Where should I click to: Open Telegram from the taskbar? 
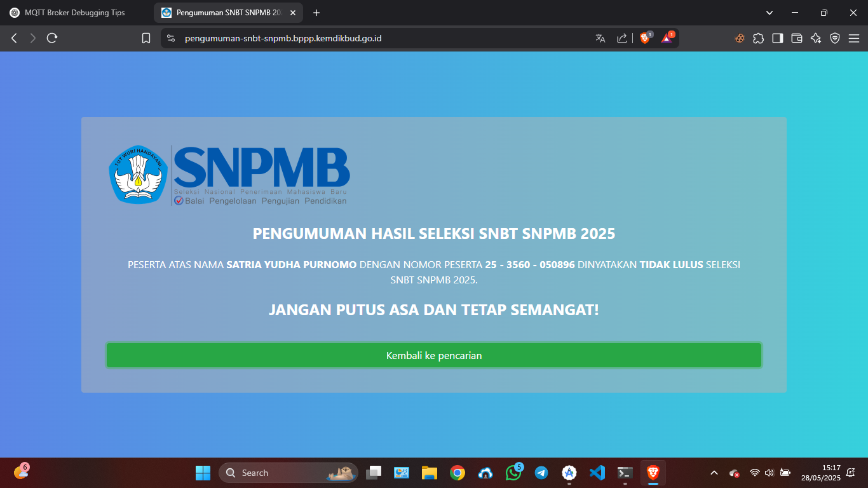[x=541, y=473]
